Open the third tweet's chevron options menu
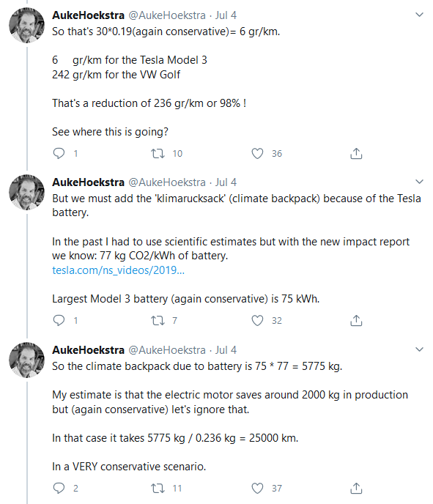This screenshot has width=433, height=504. pos(419,349)
